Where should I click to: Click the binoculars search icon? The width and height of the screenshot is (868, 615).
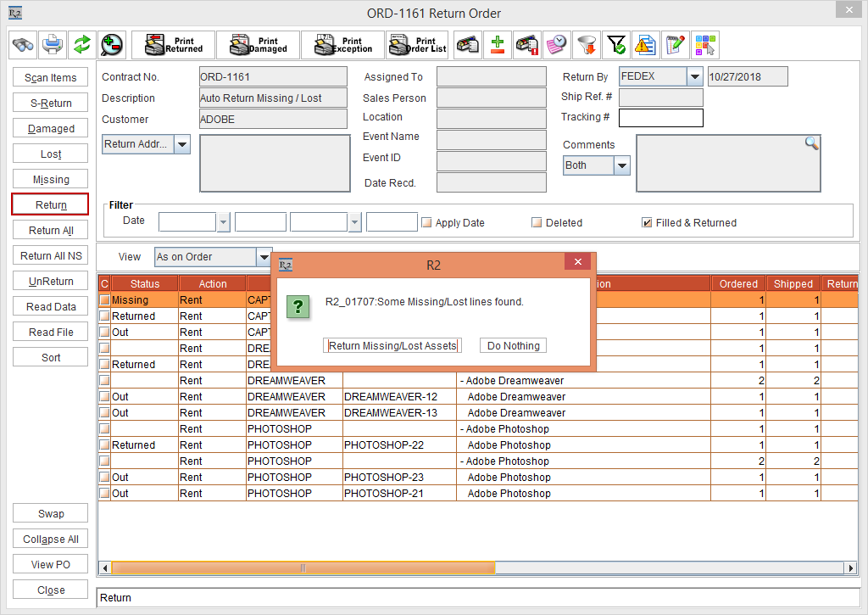tap(23, 44)
